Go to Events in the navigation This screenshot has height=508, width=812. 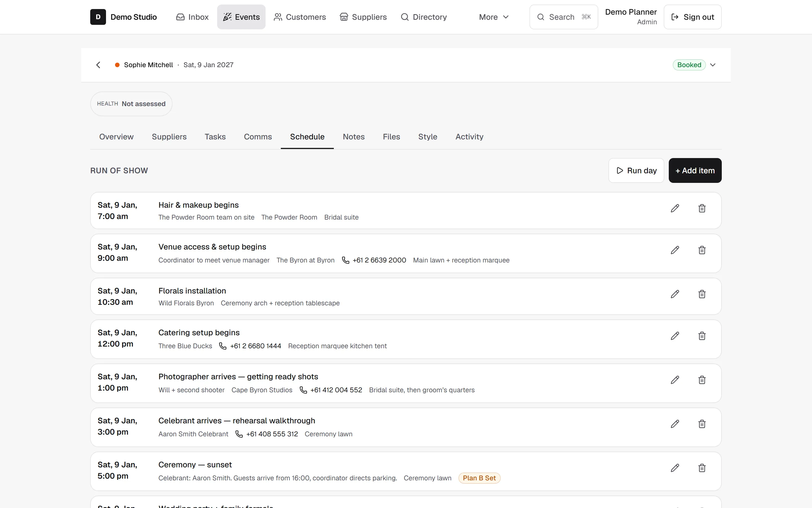(x=241, y=17)
